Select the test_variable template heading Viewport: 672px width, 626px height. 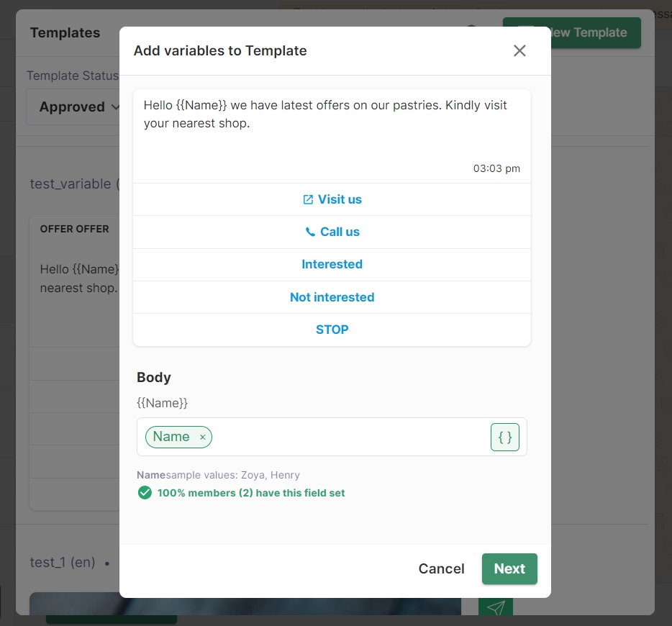coord(71,184)
